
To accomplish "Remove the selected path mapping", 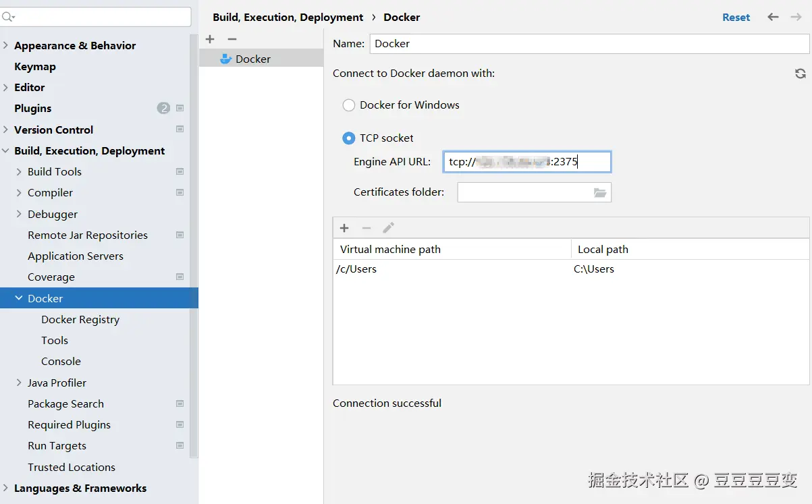I will coord(367,228).
